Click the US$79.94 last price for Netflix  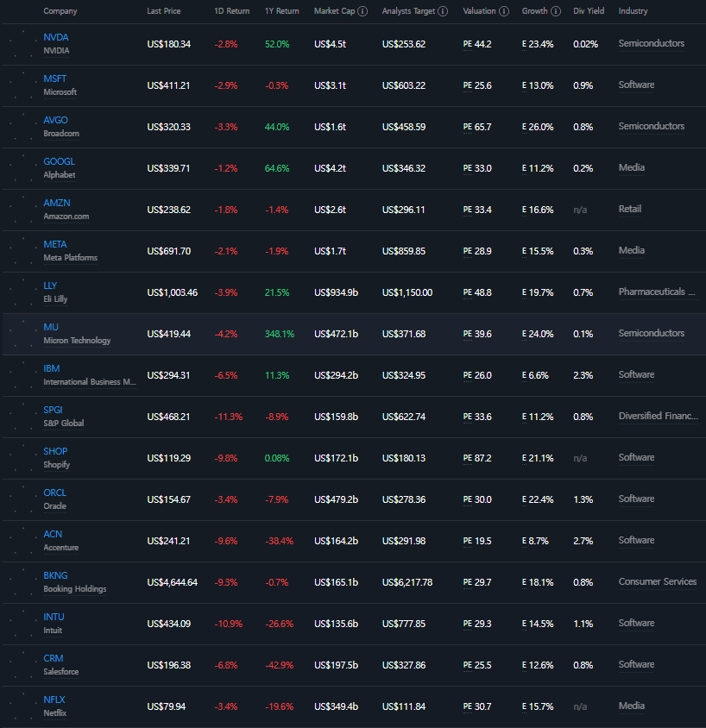pyautogui.click(x=167, y=706)
